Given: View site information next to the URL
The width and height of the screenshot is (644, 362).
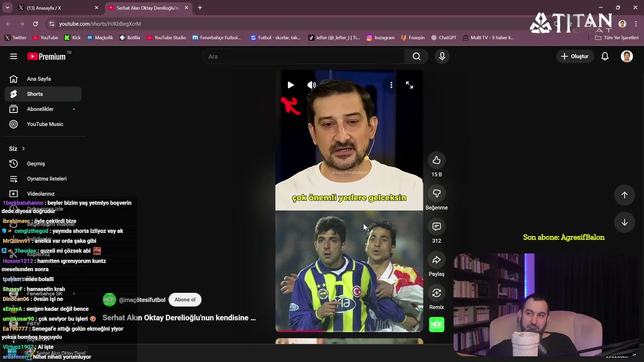Looking at the screenshot, I should (51, 24).
